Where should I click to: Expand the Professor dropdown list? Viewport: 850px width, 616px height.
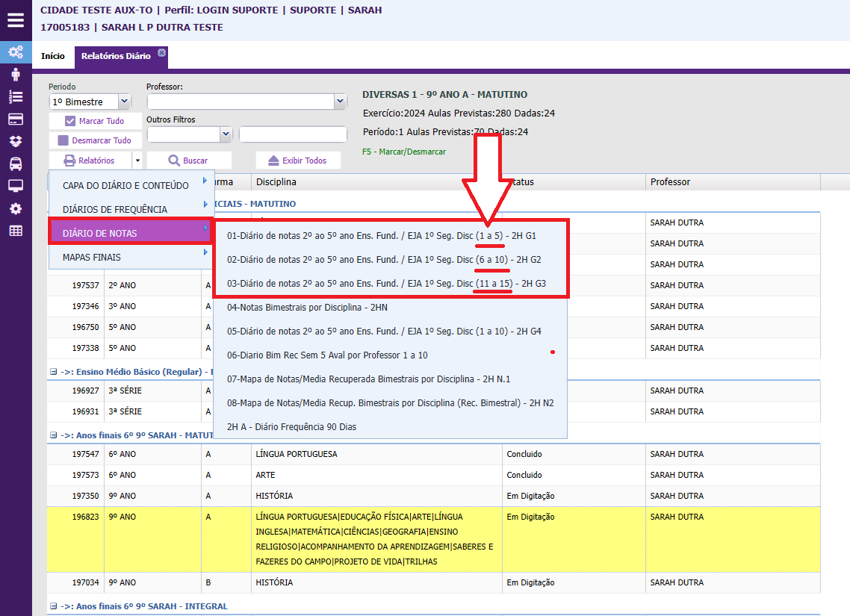(x=340, y=102)
